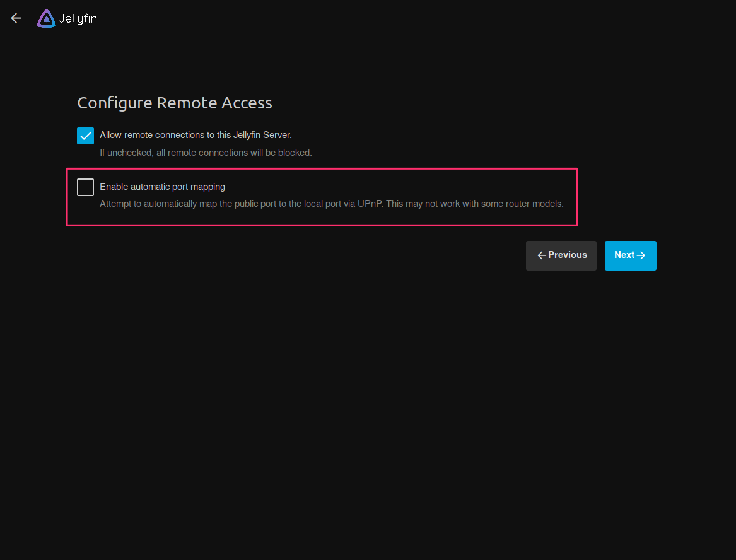736x560 pixels.
Task: Return to the Previous setup step
Action: pos(561,255)
